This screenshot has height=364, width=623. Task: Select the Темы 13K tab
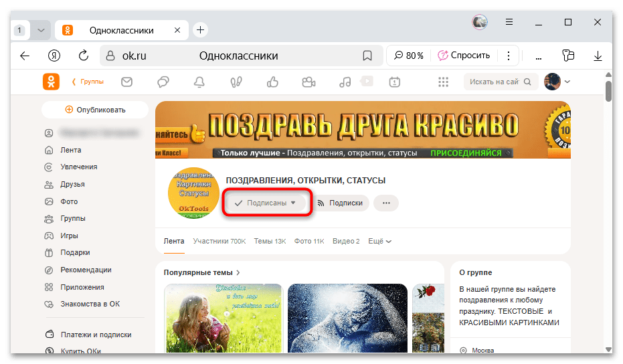coord(270,241)
